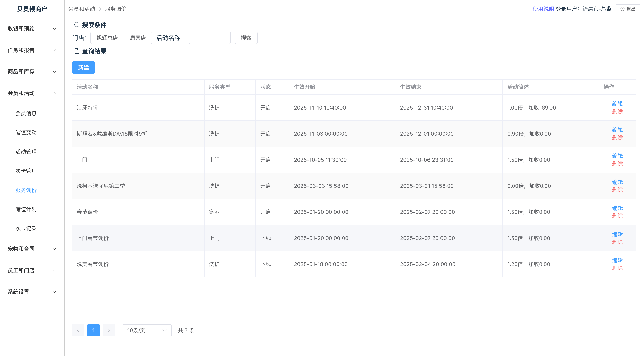Screen dimensions: 644x356
Task: Open the 10条/页 page size dropdown
Action: tap(147, 330)
